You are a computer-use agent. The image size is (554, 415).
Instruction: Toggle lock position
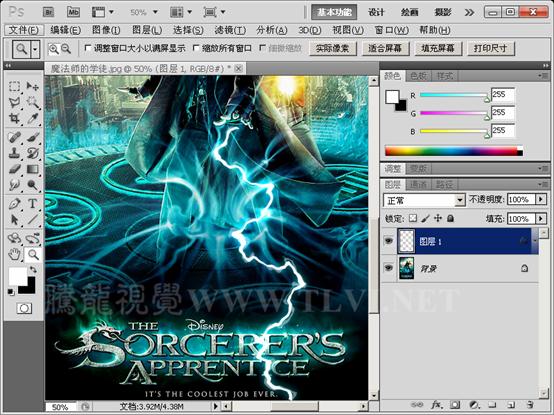click(438, 218)
